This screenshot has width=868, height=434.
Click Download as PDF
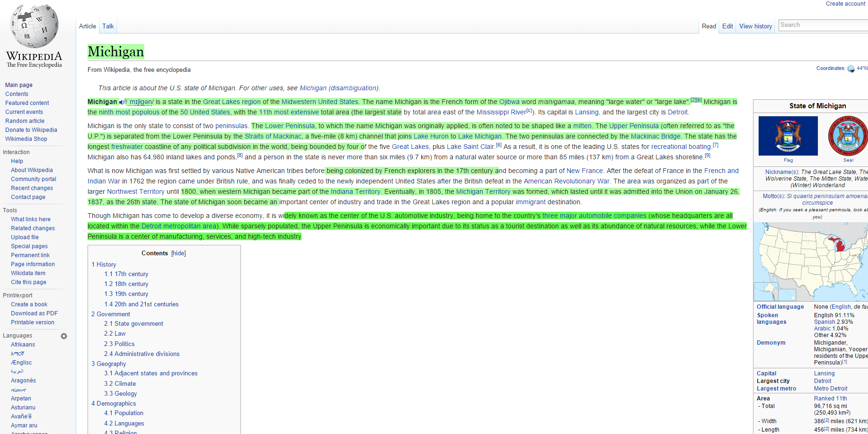tap(34, 313)
